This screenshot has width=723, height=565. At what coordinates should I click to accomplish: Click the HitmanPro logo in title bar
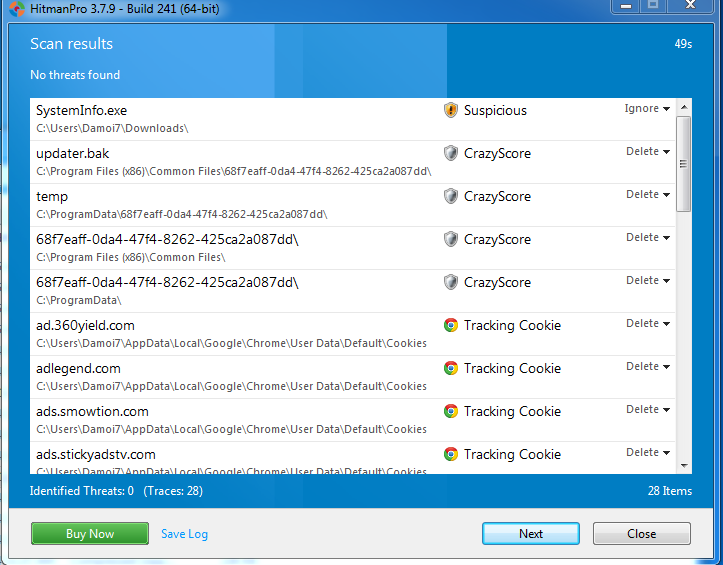[x=17, y=8]
